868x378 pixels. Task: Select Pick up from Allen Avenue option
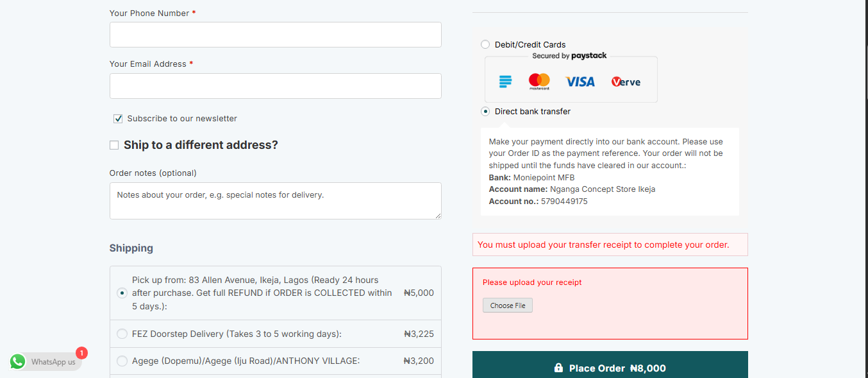122,293
